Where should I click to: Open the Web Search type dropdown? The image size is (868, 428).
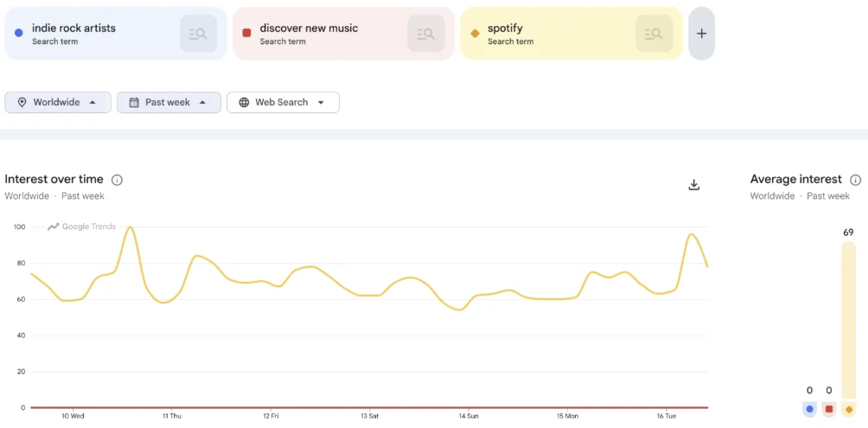click(x=283, y=102)
